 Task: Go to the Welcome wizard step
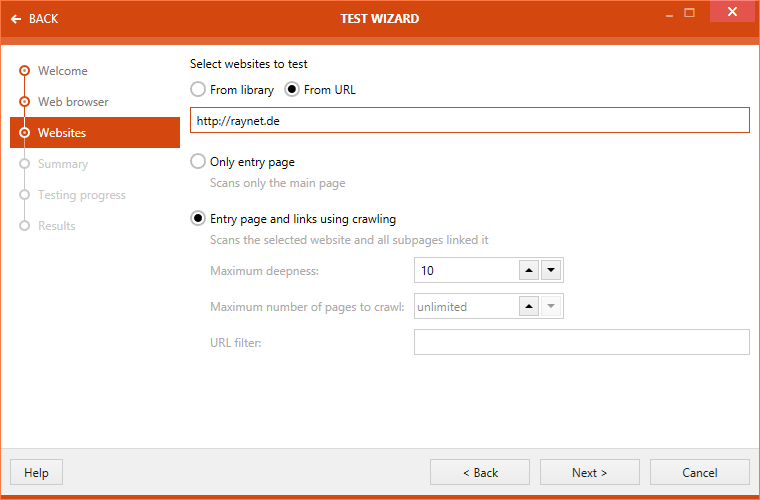click(x=62, y=71)
